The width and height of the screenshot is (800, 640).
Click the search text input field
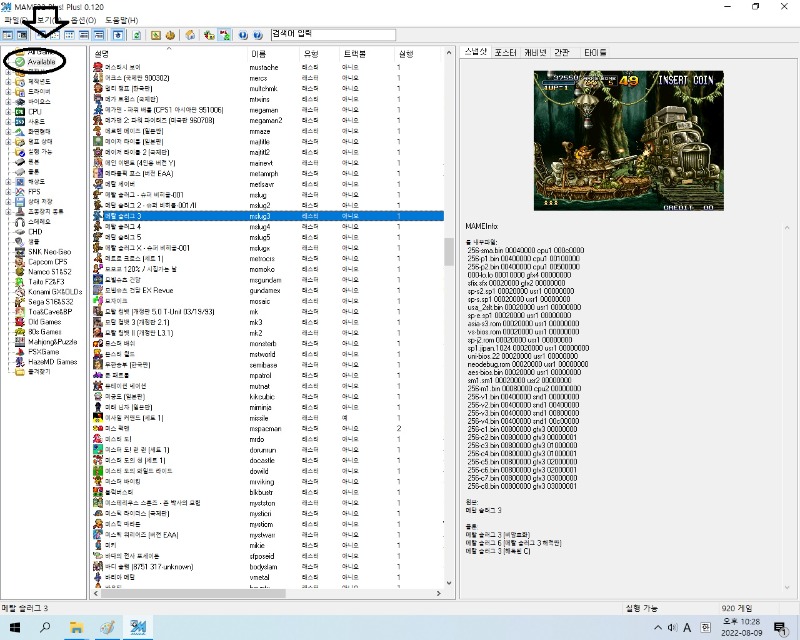(333, 34)
